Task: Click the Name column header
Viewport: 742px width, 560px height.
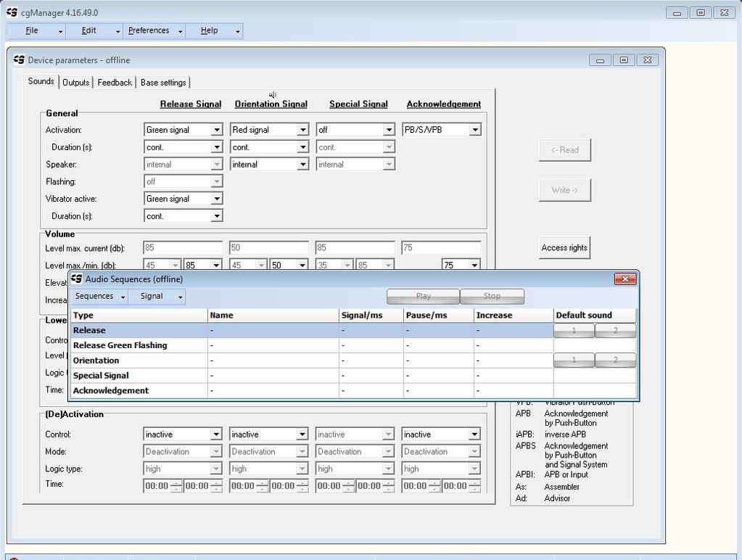Action: point(273,316)
